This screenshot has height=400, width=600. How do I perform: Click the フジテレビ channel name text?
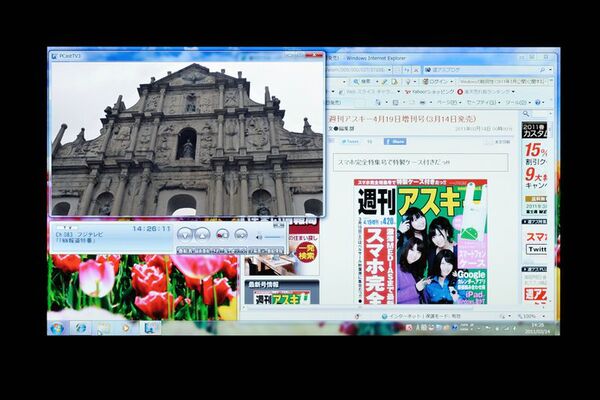coord(90,234)
